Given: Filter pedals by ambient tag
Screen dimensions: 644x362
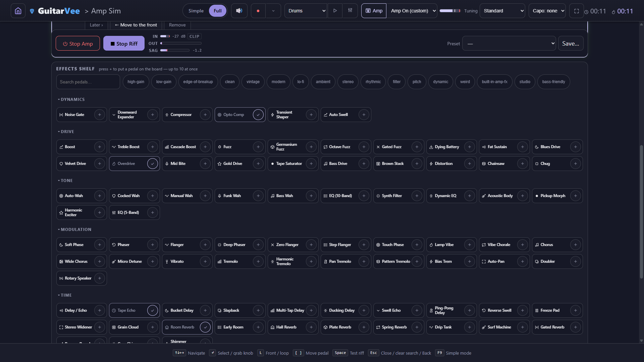Looking at the screenshot, I should click(323, 82).
